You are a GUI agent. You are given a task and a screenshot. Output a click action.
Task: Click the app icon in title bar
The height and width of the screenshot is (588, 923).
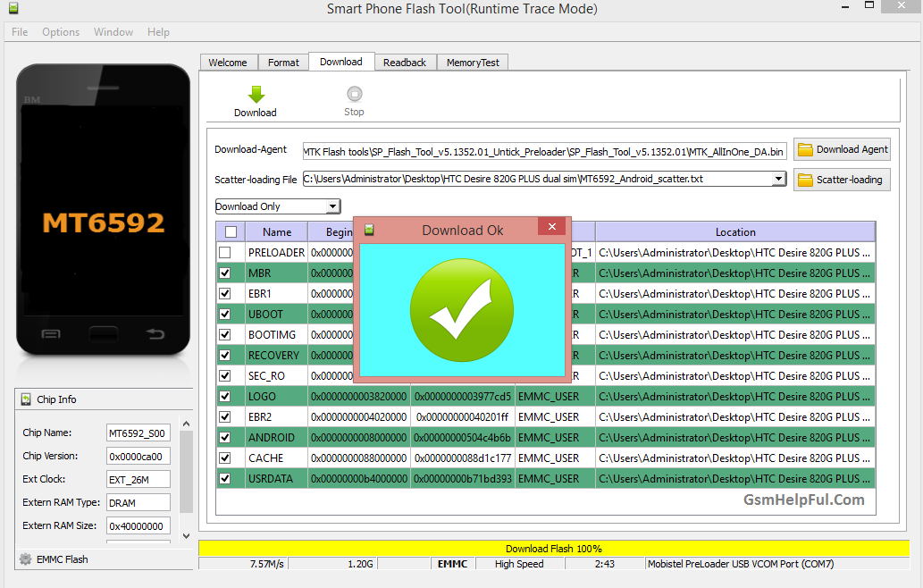click(13, 8)
